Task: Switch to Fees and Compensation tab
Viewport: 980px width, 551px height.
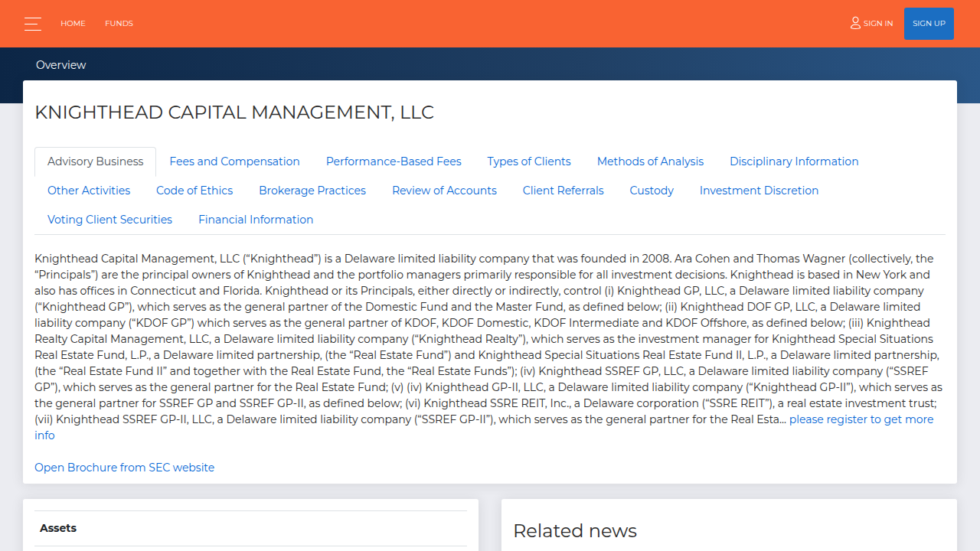Action: (234, 161)
